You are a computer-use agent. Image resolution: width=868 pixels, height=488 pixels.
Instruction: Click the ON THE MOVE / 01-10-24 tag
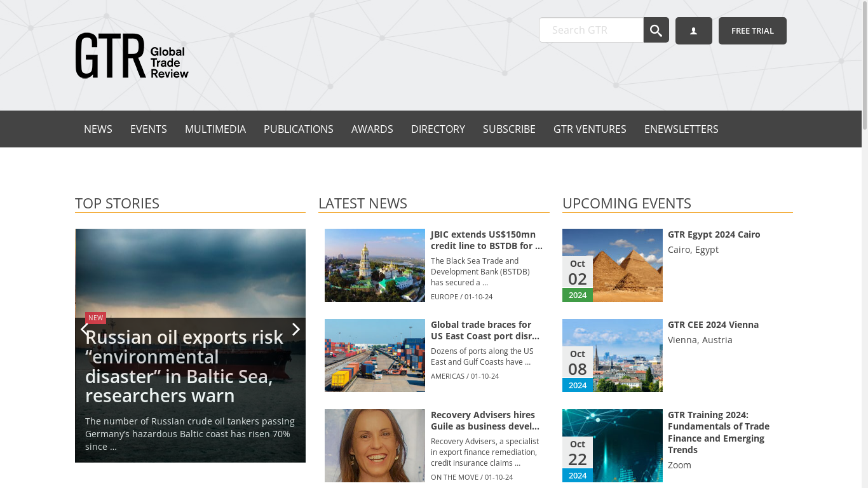point(471,477)
